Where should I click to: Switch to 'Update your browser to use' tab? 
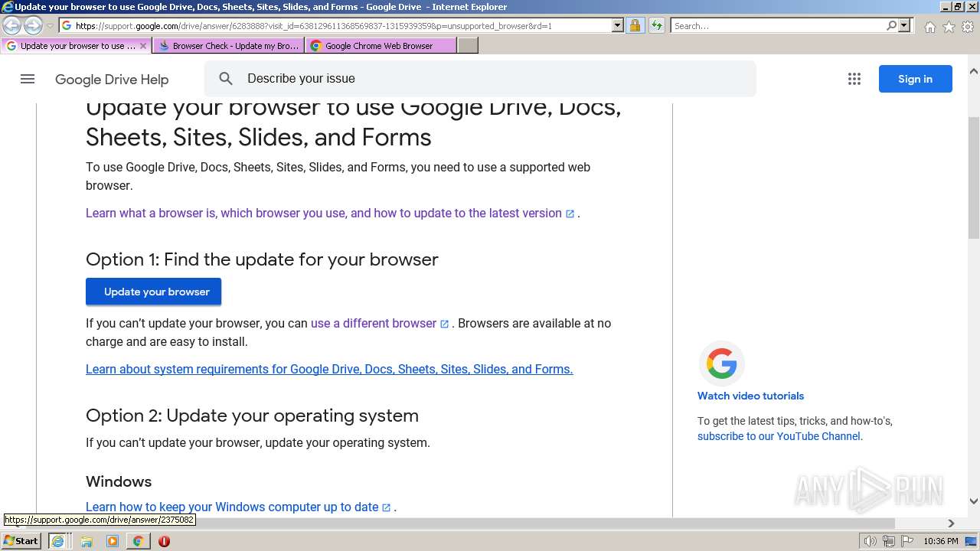77,46
